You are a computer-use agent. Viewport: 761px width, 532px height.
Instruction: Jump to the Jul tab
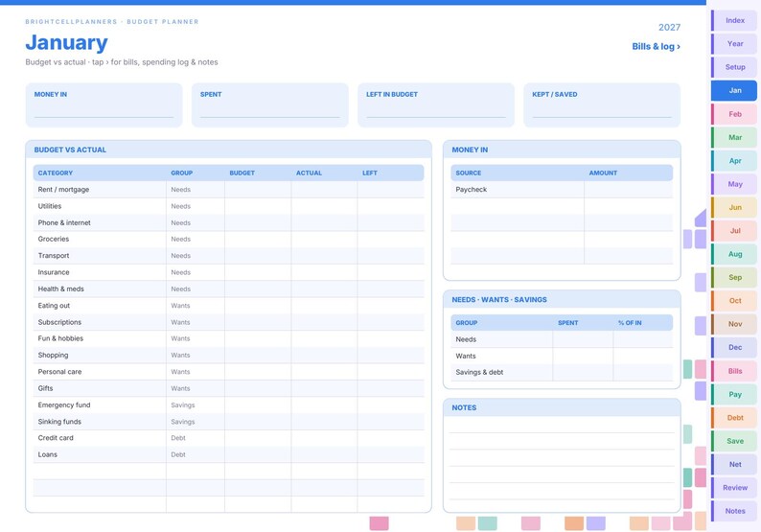734,231
